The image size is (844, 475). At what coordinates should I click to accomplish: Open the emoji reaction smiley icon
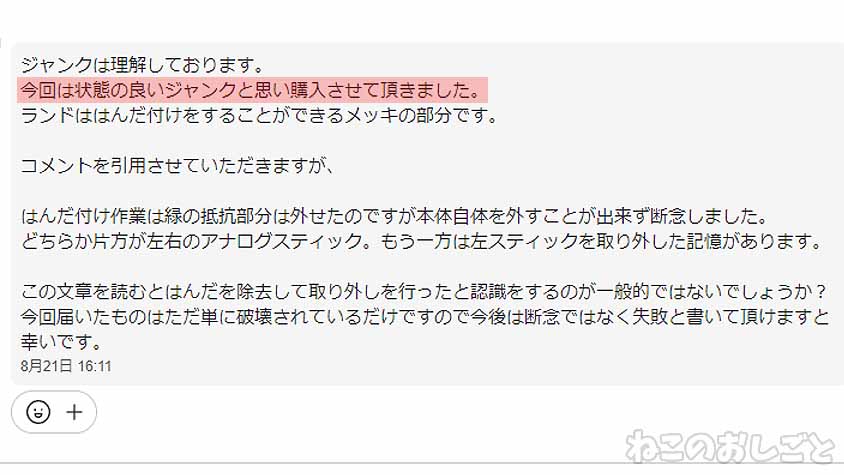click(38, 413)
